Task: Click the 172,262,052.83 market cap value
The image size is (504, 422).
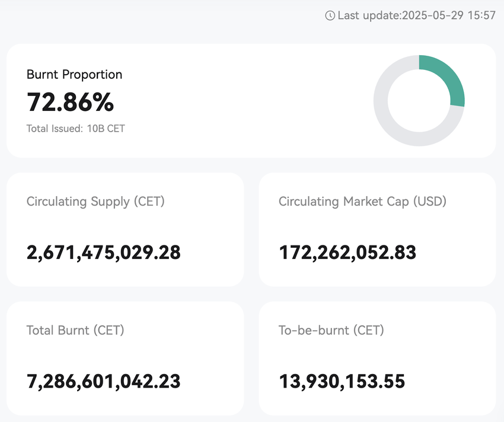Action: [347, 252]
